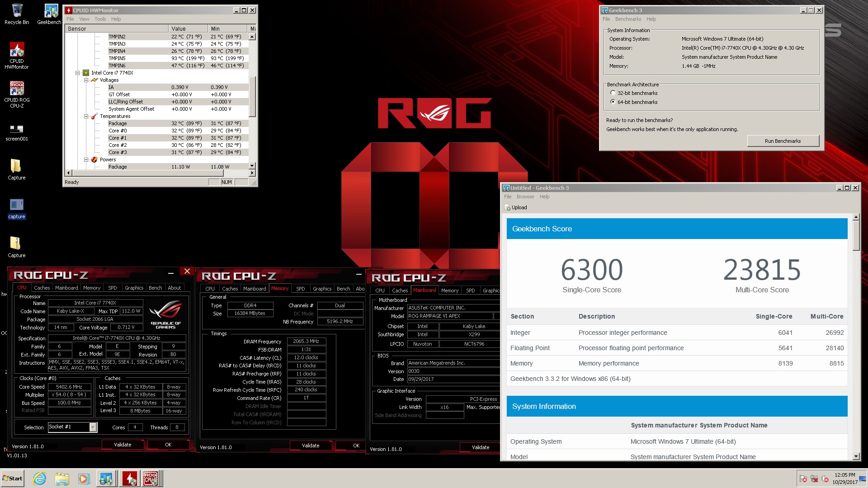Click the Republic of Gamers logo in CPU-Z
Viewport: 868px width, 488px height.
coord(165,314)
